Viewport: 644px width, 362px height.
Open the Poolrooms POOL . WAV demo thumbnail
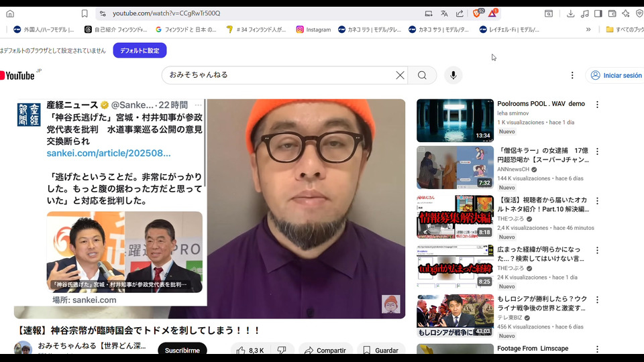[x=455, y=121]
